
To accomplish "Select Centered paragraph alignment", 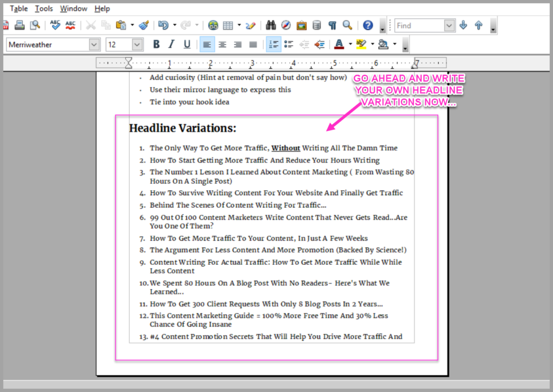I will pyautogui.click(x=222, y=44).
